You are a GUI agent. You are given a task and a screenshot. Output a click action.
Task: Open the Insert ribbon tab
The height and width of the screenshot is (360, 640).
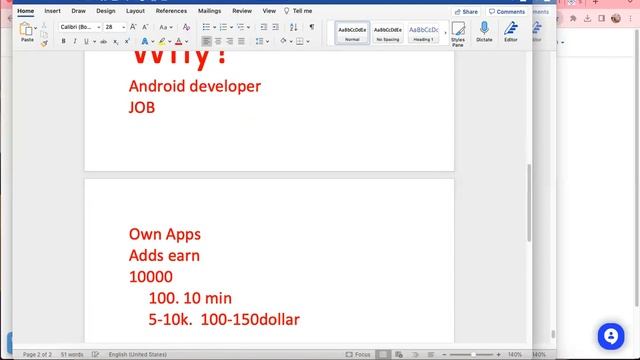52,11
